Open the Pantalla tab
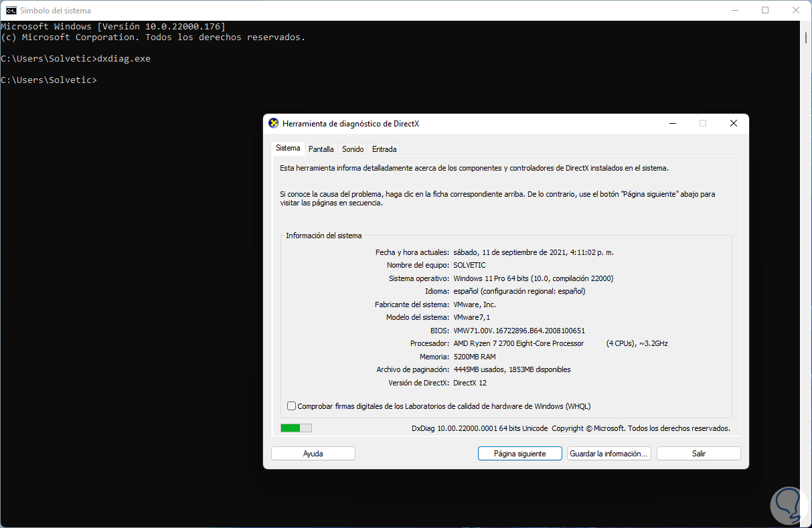 point(321,149)
